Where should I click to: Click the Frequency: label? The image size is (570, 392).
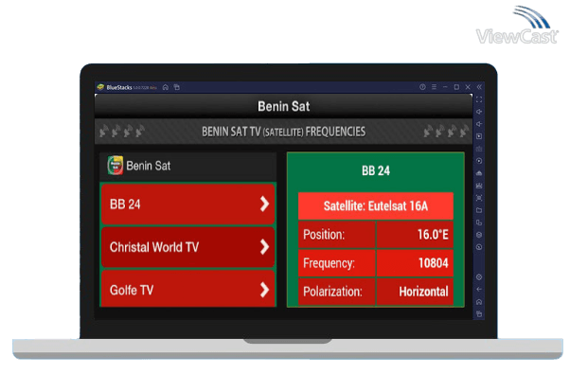point(329,263)
